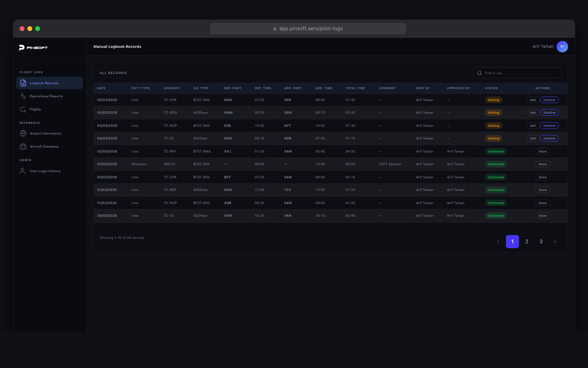Click the Operational Reports activity icon
The image size is (588, 368).
23,96
